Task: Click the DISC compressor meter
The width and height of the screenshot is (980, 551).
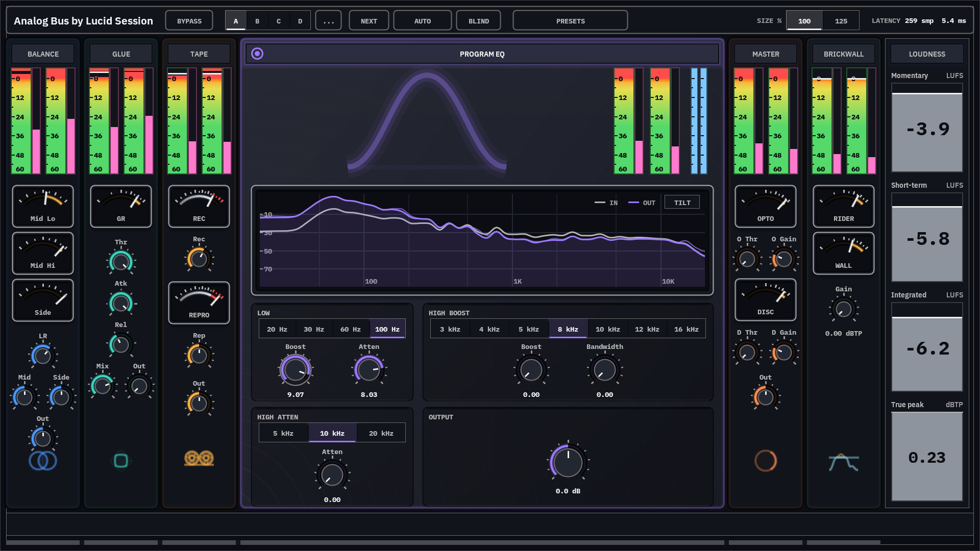Action: tap(766, 299)
